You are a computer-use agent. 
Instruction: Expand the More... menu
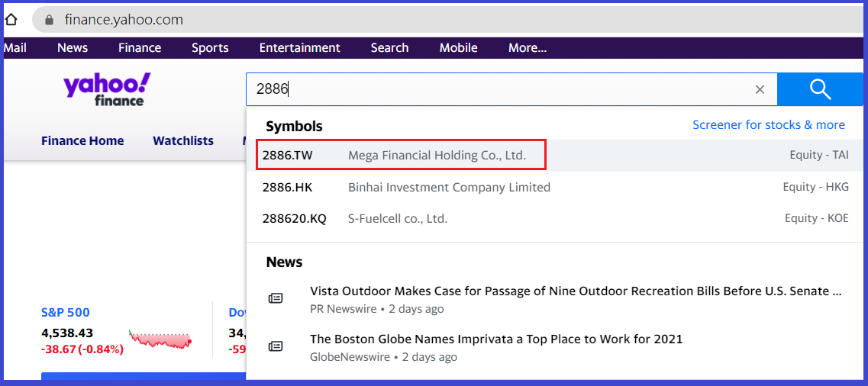[x=528, y=48]
